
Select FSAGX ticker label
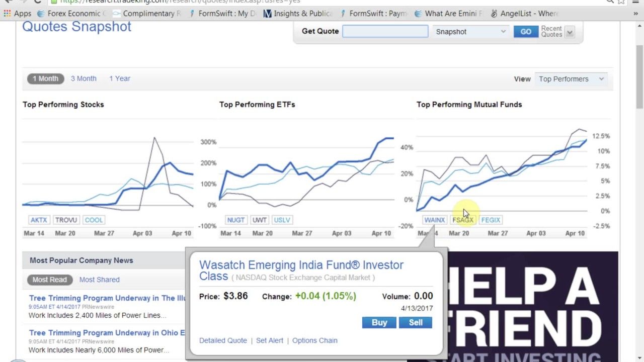463,220
